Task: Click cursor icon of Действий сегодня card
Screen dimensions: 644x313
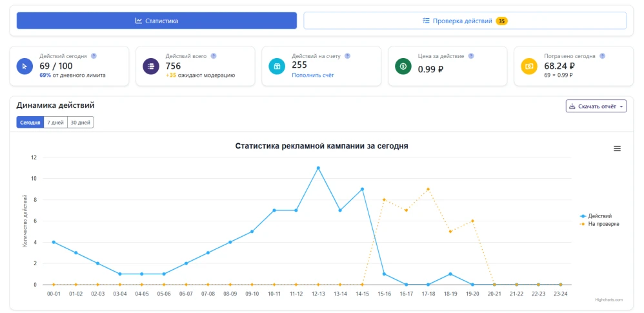Action: 25,66
